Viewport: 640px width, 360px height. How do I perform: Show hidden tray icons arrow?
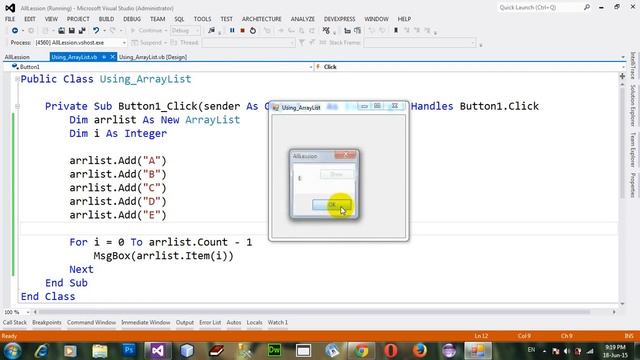[x=544, y=351]
